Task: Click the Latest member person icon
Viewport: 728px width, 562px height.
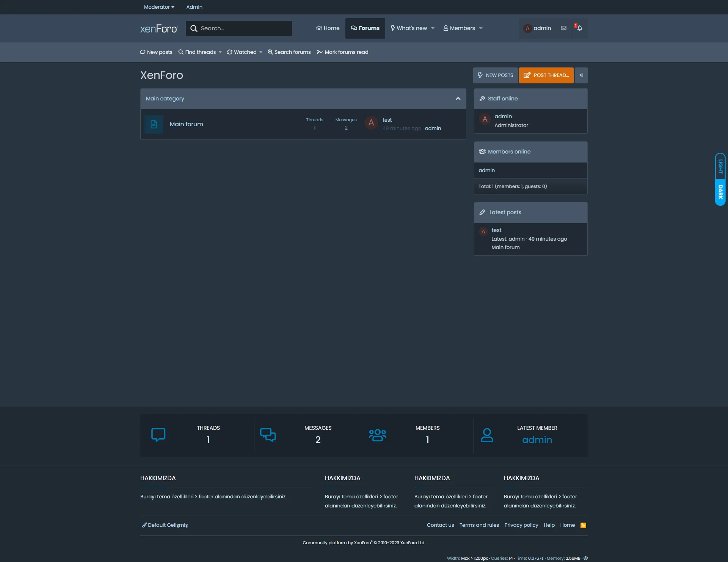Action: click(487, 435)
